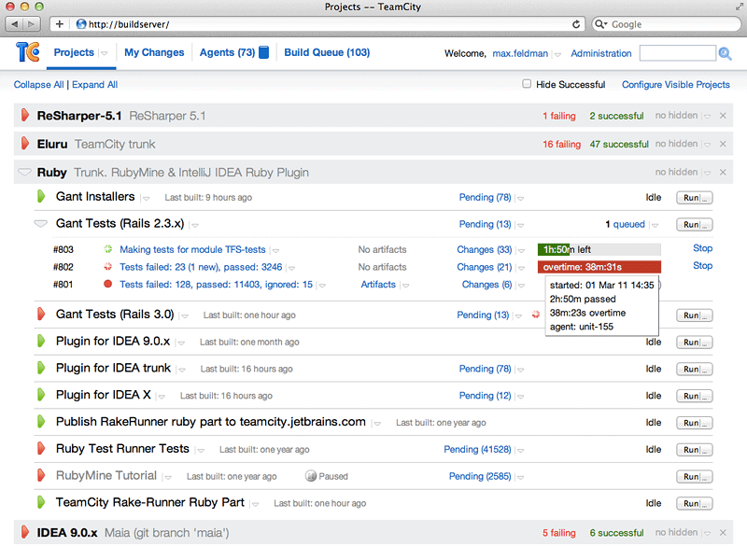Expand the Eluru project

coord(25,144)
